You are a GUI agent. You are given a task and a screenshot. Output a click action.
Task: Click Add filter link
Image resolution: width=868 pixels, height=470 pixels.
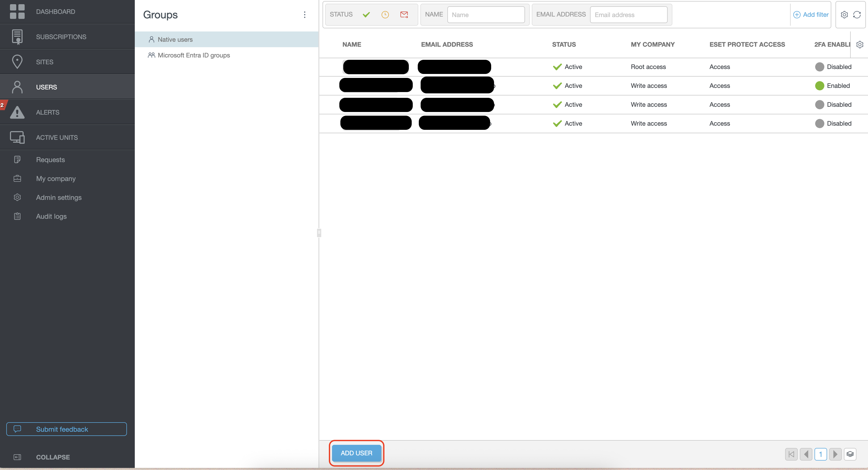[x=811, y=14]
